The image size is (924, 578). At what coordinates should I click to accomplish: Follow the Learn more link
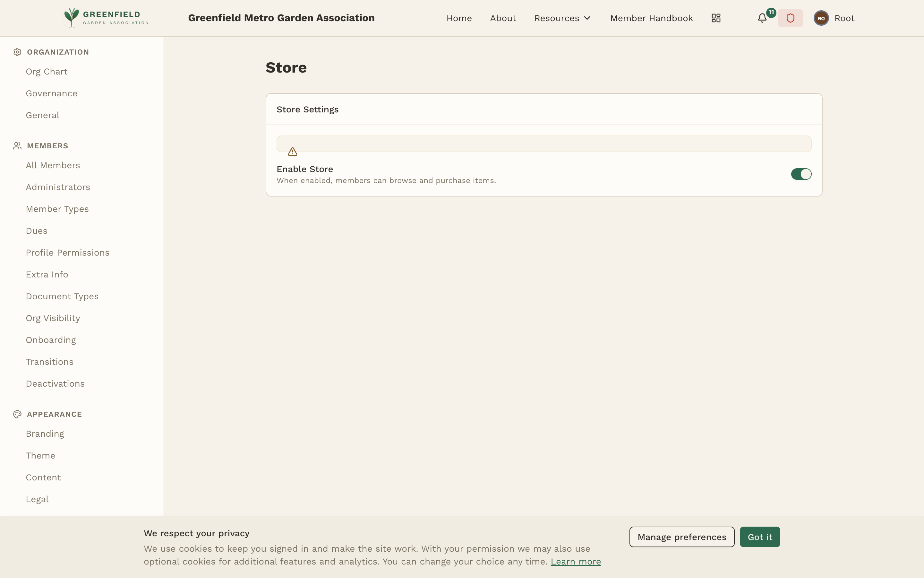tap(575, 561)
